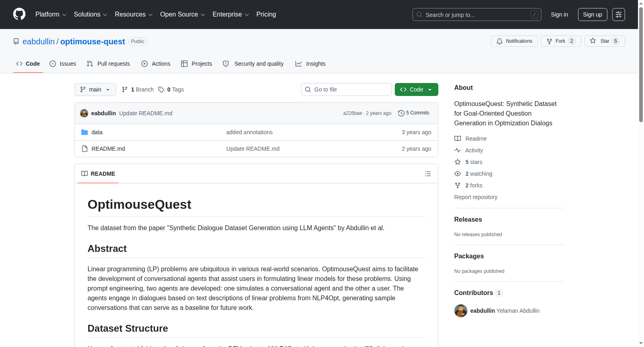Click the Notifications button

514,41
